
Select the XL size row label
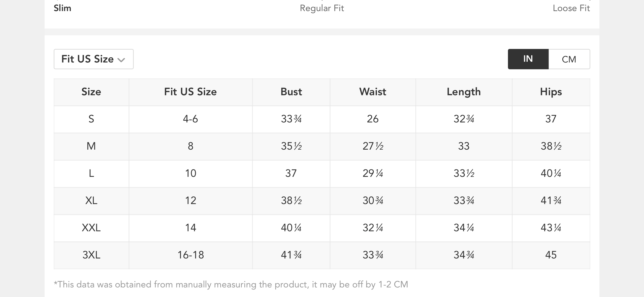coord(91,201)
